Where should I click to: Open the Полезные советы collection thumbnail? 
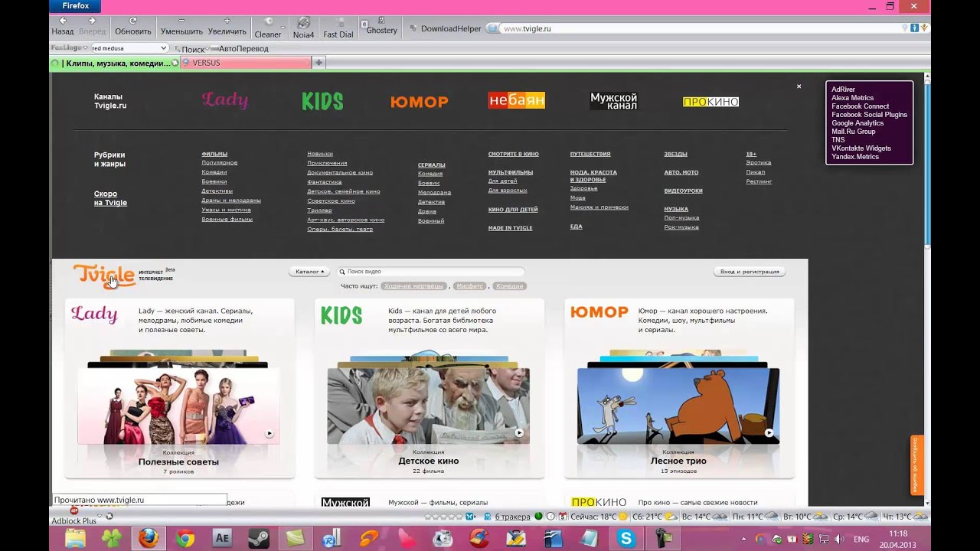178,406
